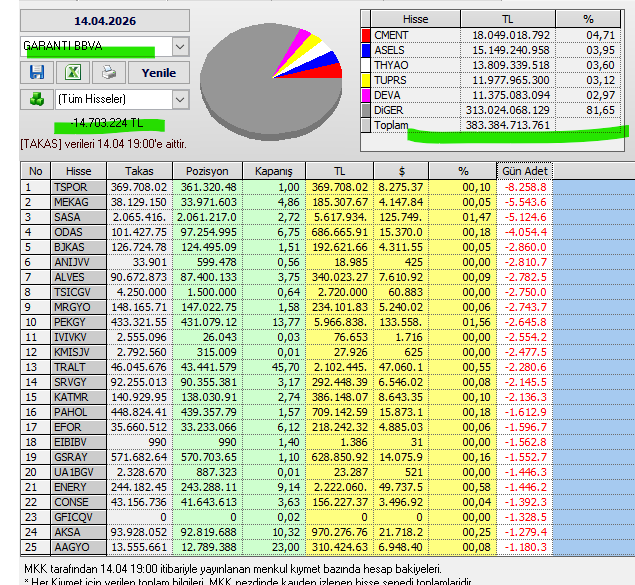Image resolution: width=635 pixels, height=585 pixels.
Task: Click the Toplam value 383.384.713.761
Action: (507, 125)
